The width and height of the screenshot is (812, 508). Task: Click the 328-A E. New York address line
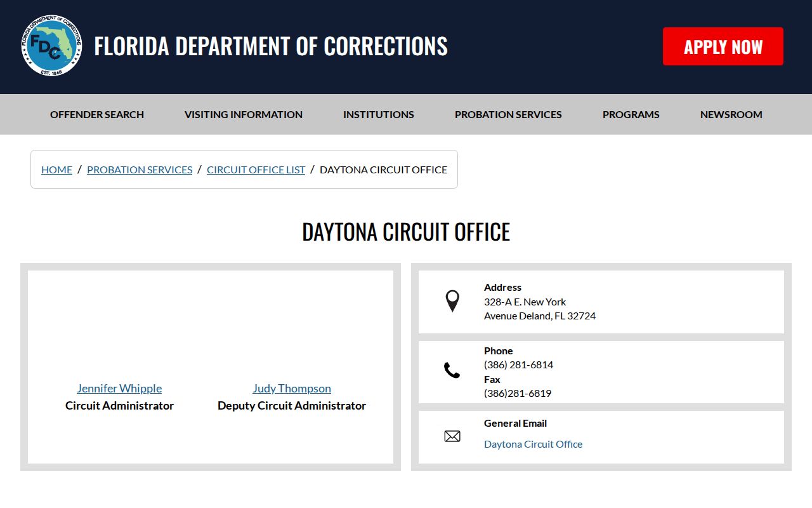[x=525, y=302]
